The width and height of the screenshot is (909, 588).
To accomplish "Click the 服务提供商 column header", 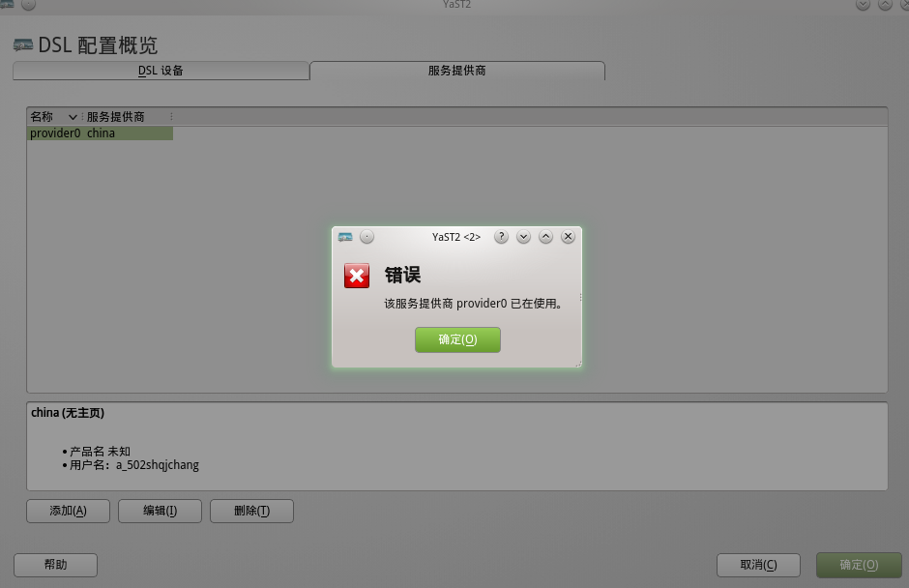I will point(128,117).
